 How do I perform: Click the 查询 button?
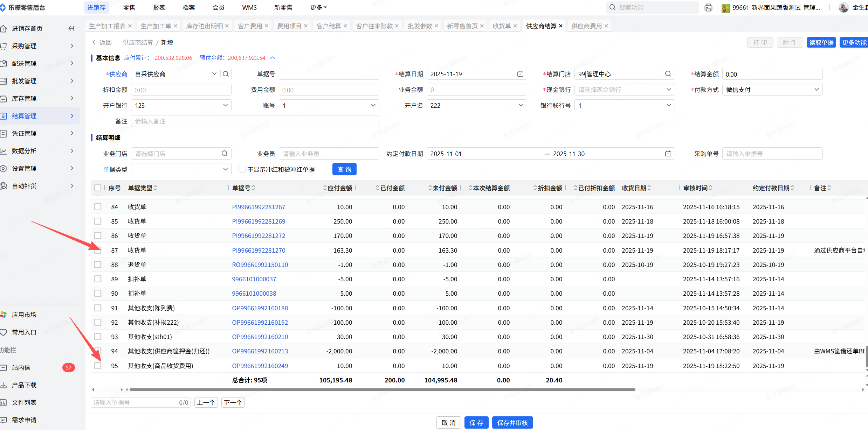[x=344, y=169]
